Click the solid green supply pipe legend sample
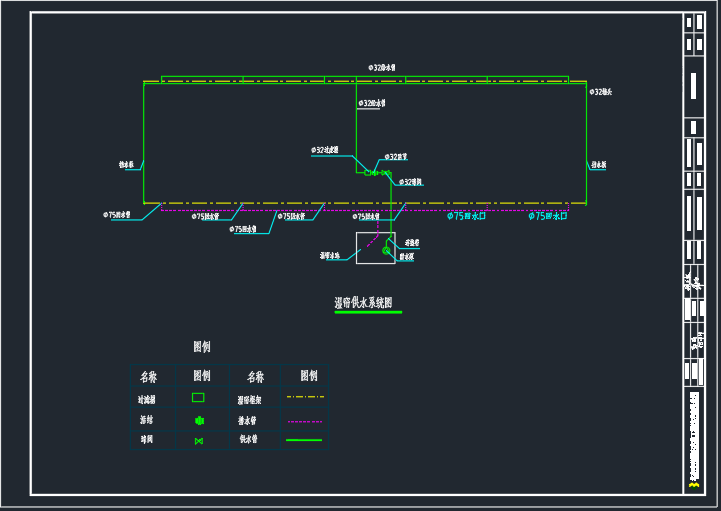Viewport: 721px width, 511px height. click(x=304, y=440)
